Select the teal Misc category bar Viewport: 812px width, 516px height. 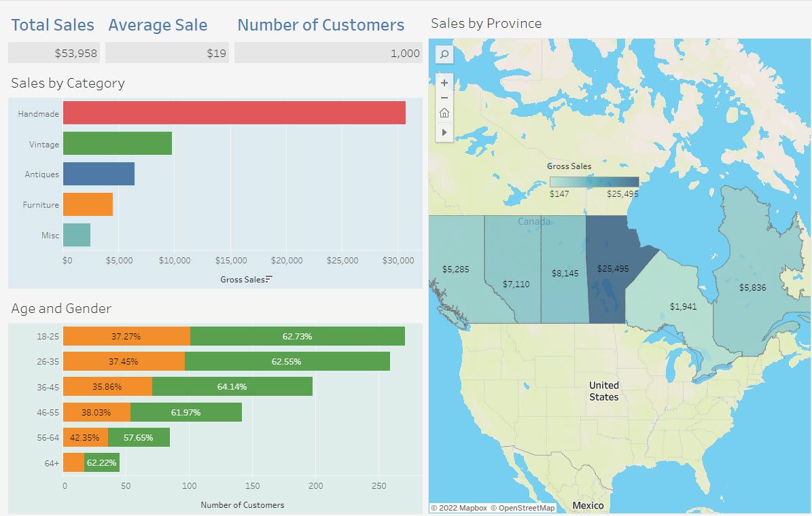pyautogui.click(x=76, y=235)
